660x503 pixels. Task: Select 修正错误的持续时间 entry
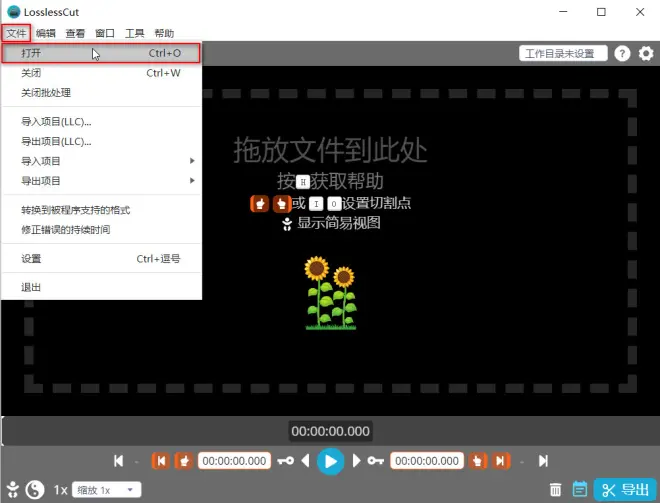[101, 229]
